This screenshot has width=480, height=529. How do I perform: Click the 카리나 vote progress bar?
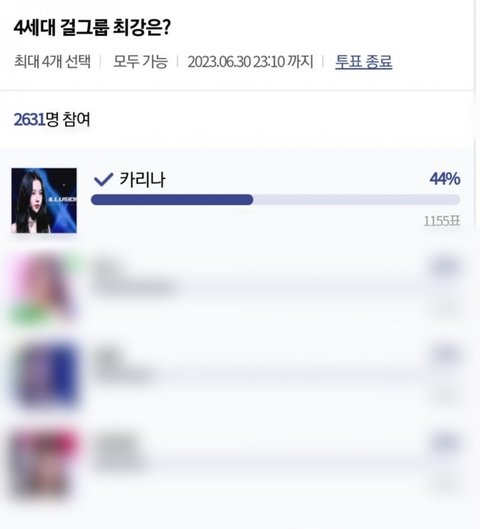tap(276, 200)
